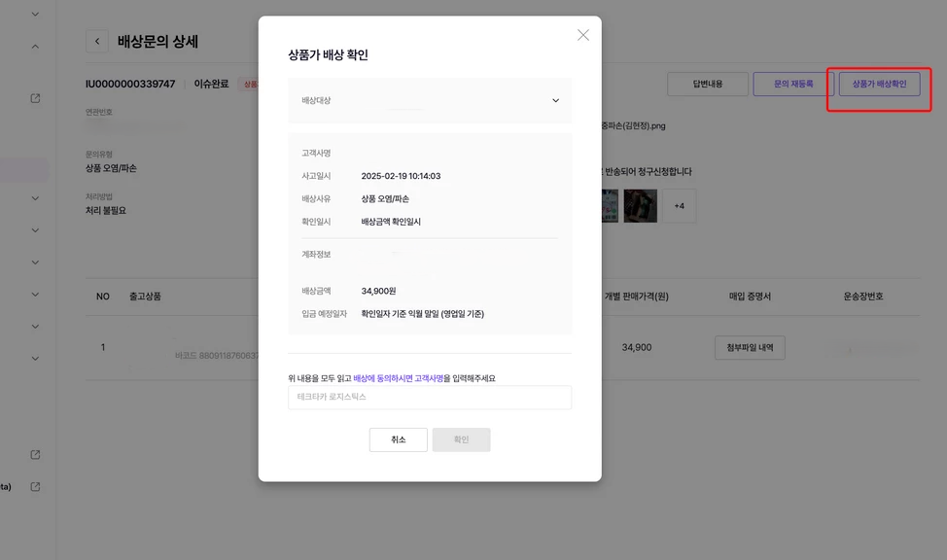The width and height of the screenshot is (947, 560).
Task: Click the 개별 판매가격(원) column header
Action: (x=637, y=296)
